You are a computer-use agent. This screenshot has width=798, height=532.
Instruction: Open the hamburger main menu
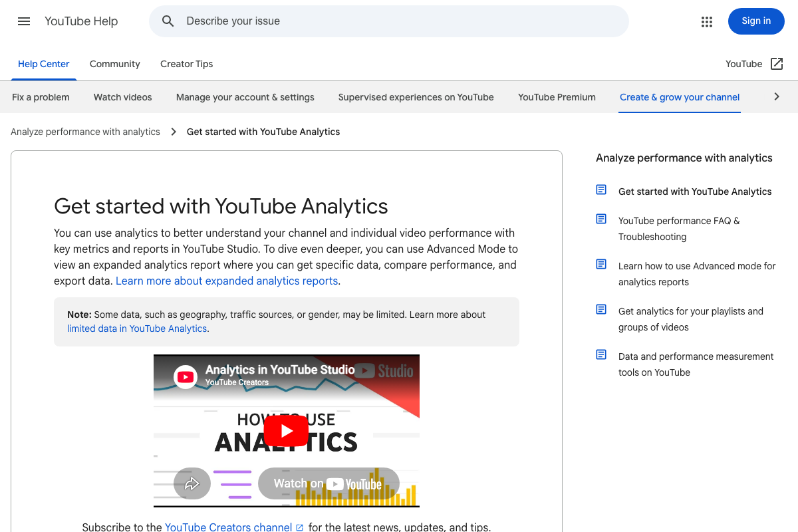click(24, 21)
